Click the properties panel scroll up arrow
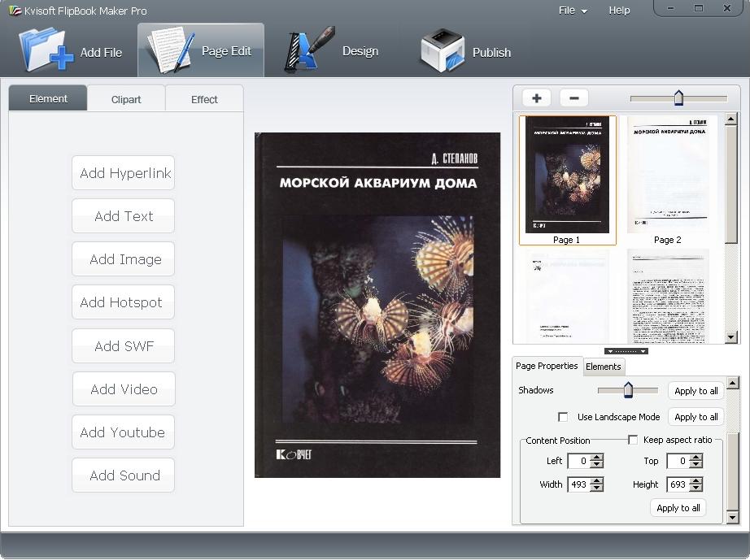This screenshot has width=750, height=560. (732, 382)
